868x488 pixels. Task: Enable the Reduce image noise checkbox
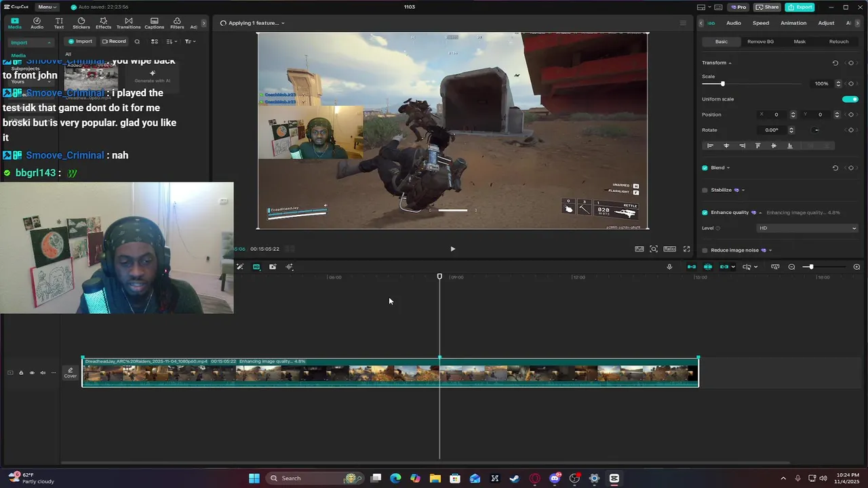(705, 250)
